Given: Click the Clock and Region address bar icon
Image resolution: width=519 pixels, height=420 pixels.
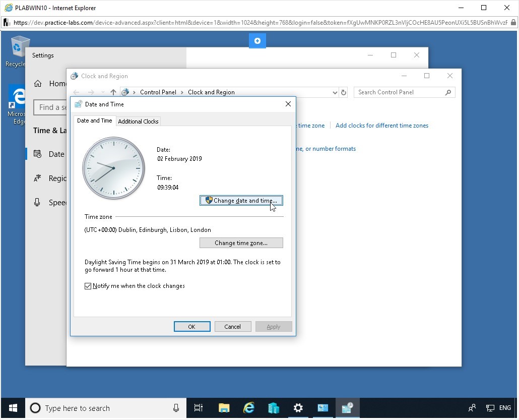Looking at the screenshot, I should coord(125,92).
